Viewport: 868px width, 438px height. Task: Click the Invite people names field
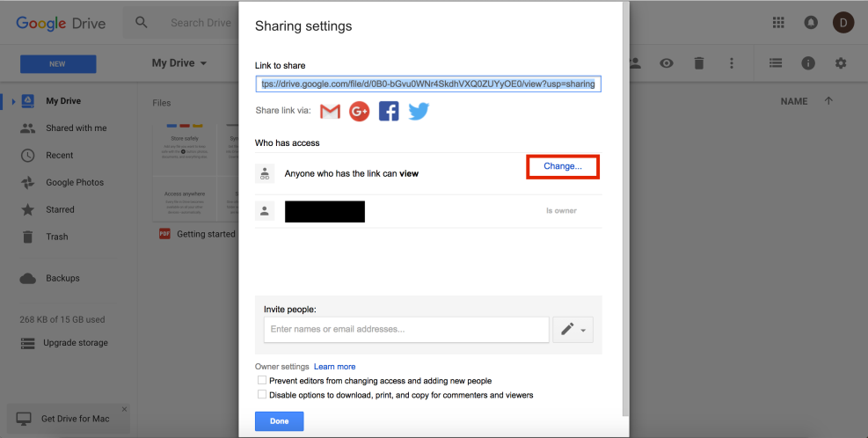point(406,330)
